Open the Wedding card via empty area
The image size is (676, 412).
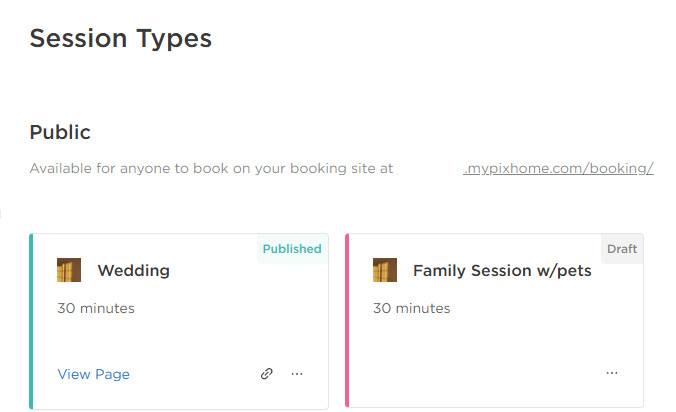(x=181, y=340)
